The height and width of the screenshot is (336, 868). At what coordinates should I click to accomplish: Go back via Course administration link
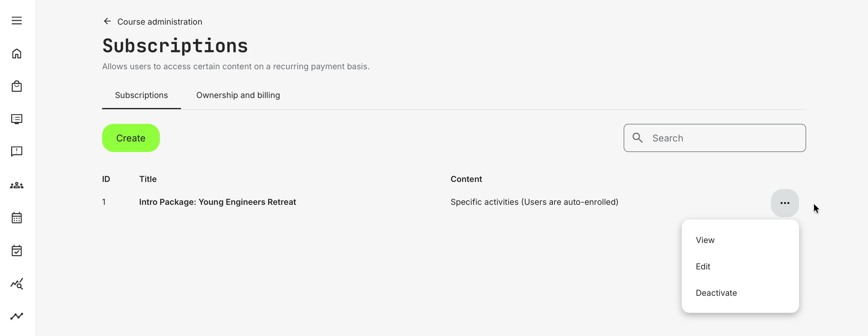tap(160, 21)
